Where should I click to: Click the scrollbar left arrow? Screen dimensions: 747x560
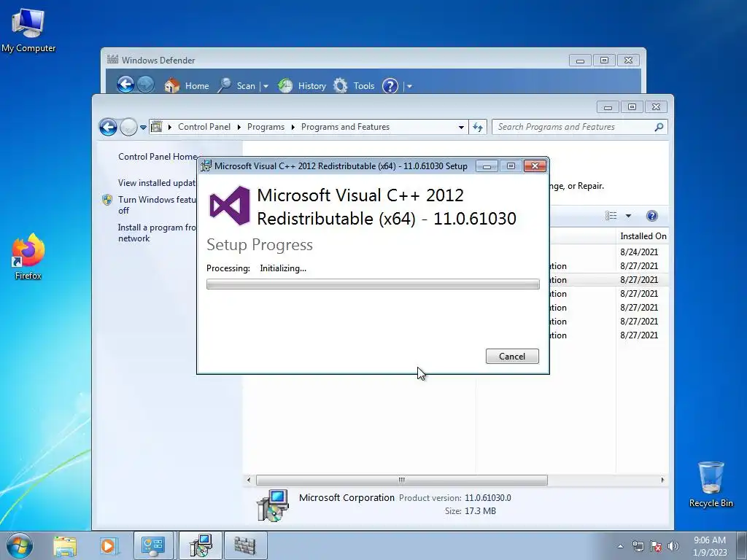point(249,480)
